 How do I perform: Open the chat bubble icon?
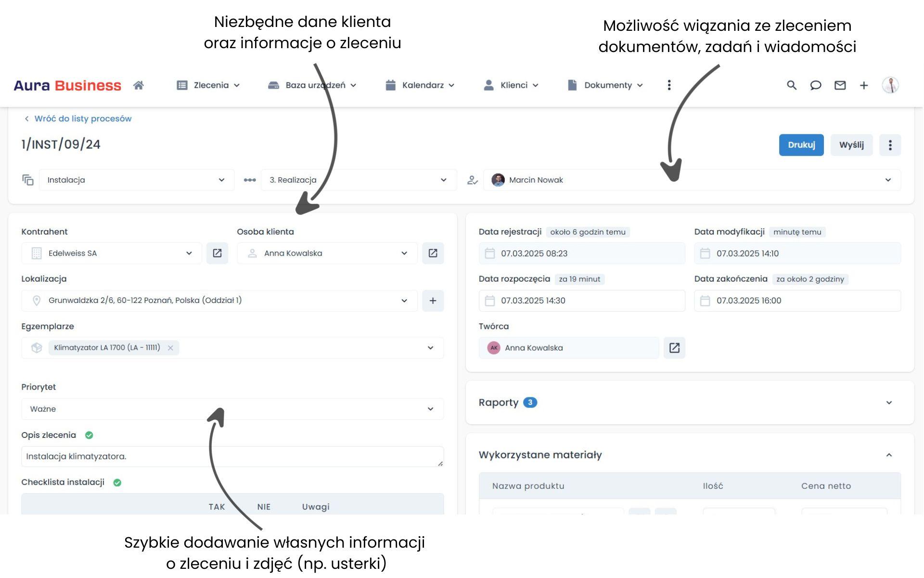(x=816, y=85)
